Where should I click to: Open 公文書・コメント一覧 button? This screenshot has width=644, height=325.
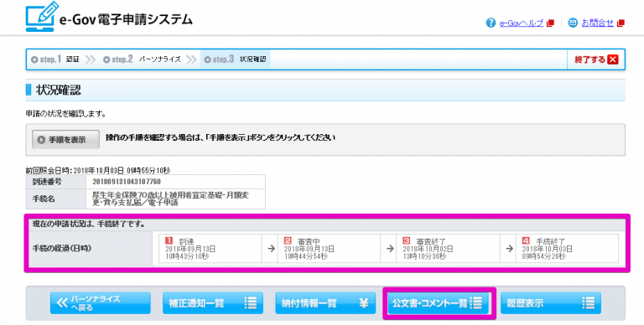(x=439, y=303)
